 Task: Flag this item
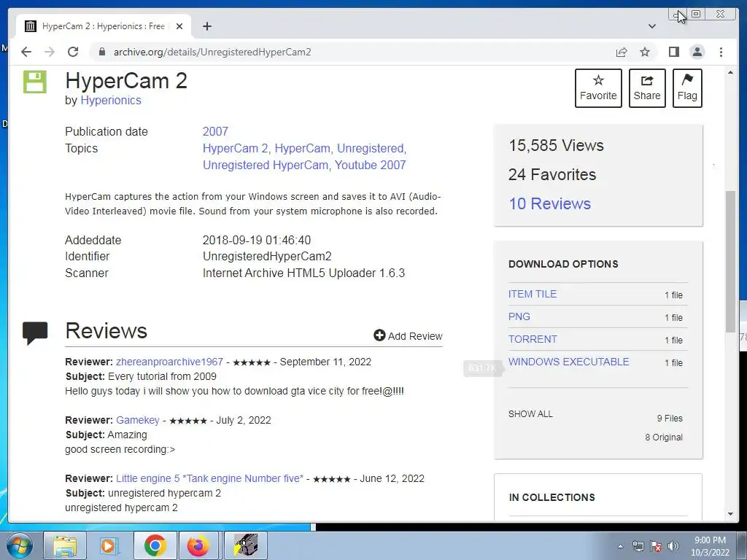coord(687,88)
